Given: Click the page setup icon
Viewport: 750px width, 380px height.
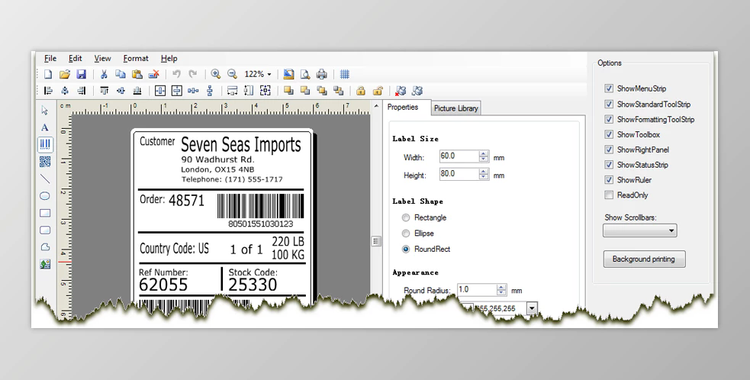Looking at the screenshot, I should tap(288, 74).
